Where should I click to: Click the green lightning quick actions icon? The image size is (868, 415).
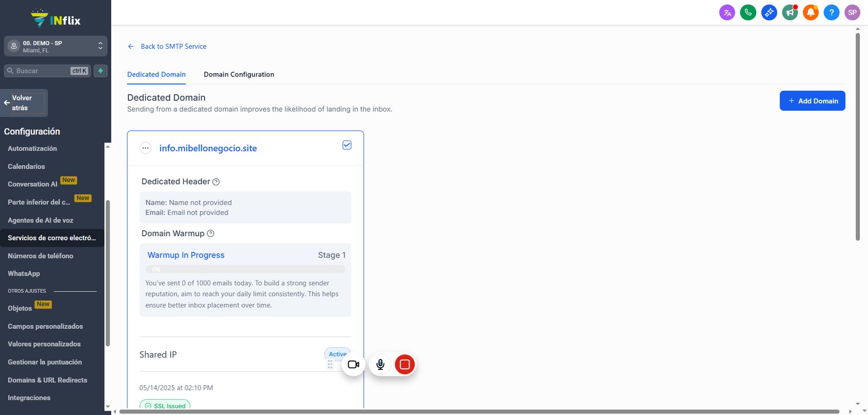click(x=100, y=71)
